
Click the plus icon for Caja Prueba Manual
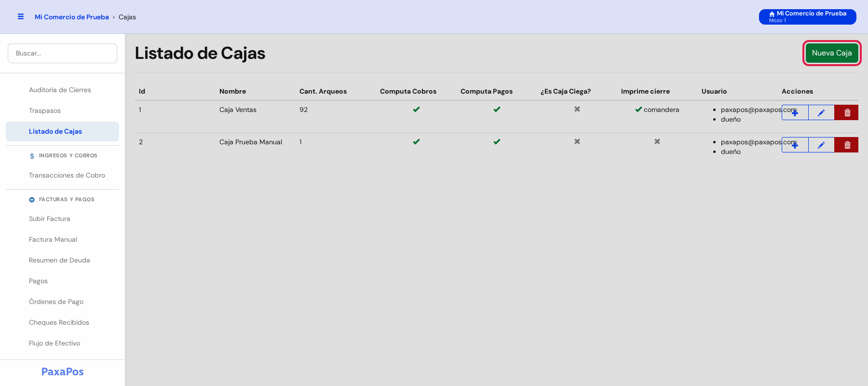pos(795,145)
